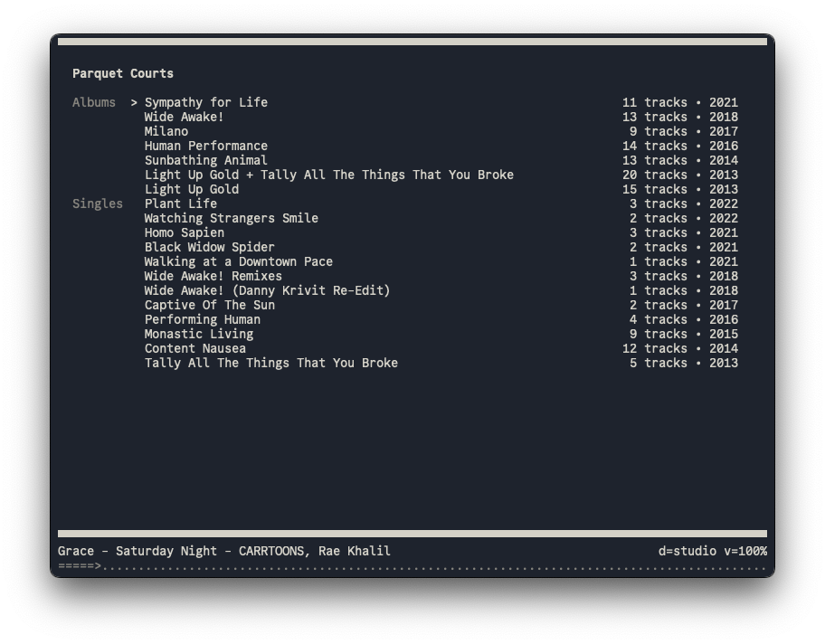Open the Sunbathing Animal album
This screenshot has width=825, height=644.
point(206,160)
